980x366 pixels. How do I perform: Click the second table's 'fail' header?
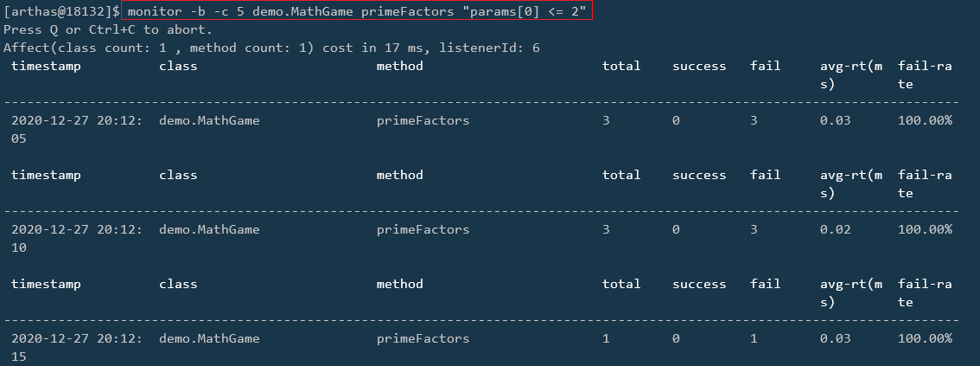click(766, 175)
